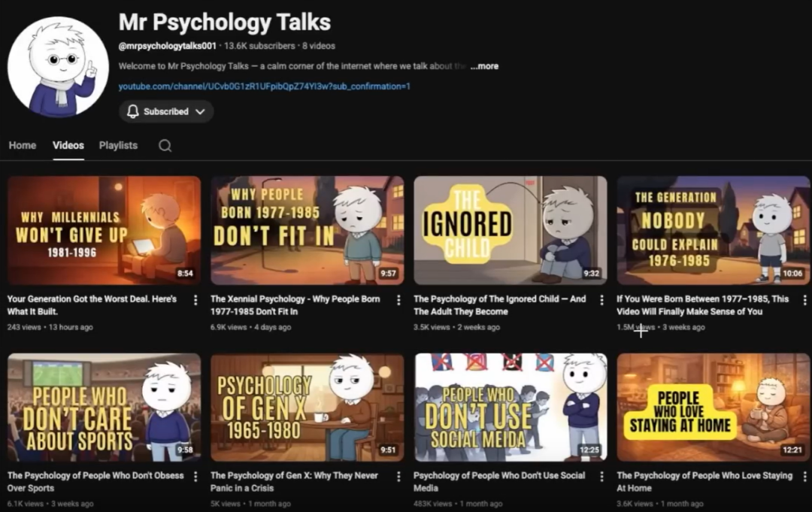The height and width of the screenshot is (512, 812).
Task: Open 'Psychology of Gen X 1965-1980' thumbnail
Action: pos(307,407)
